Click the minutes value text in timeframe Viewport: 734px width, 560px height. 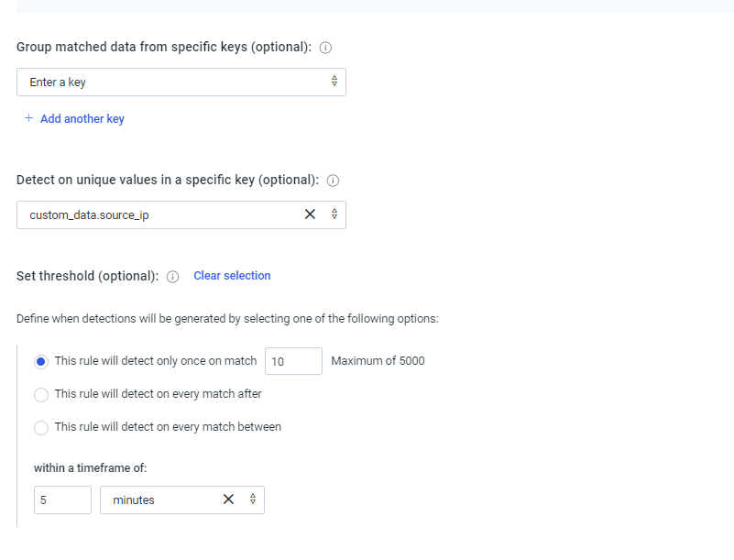134,500
